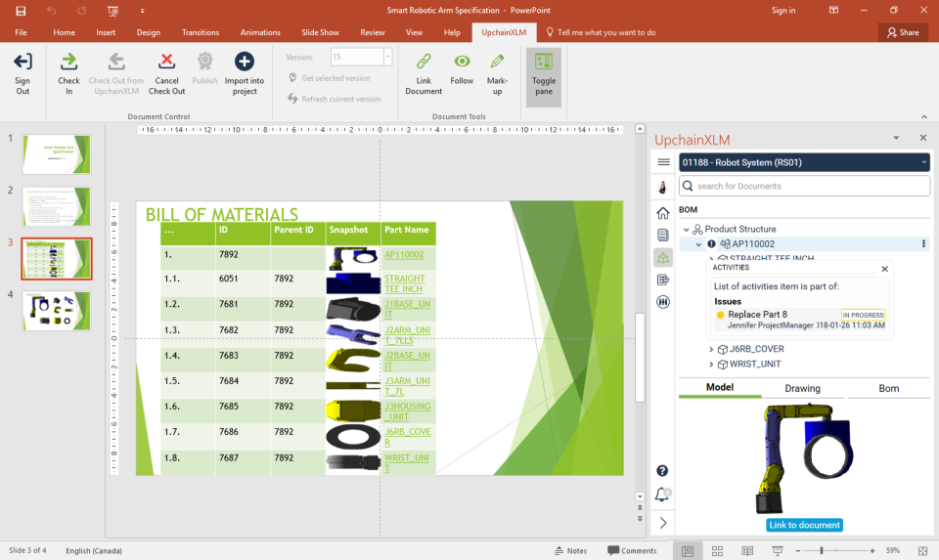Viewport: 939px width, 560px height.
Task: Open the AP110002 link in table
Action: (x=404, y=254)
